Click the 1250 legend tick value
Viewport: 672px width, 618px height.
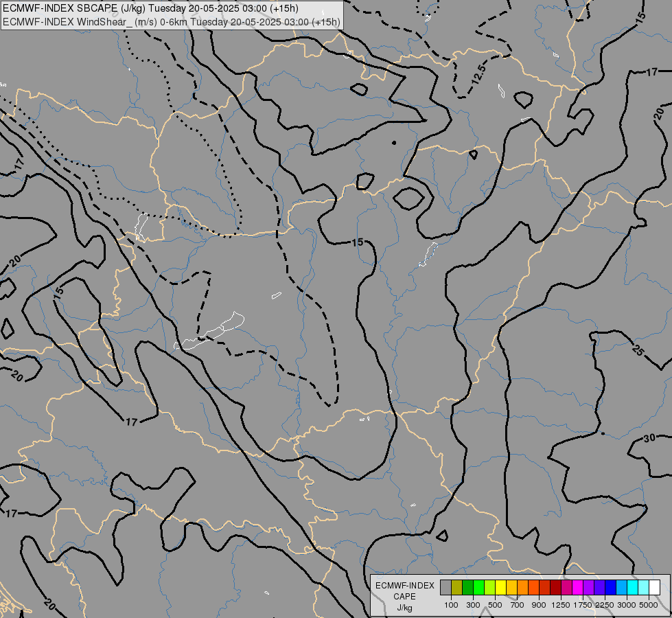coord(561,605)
